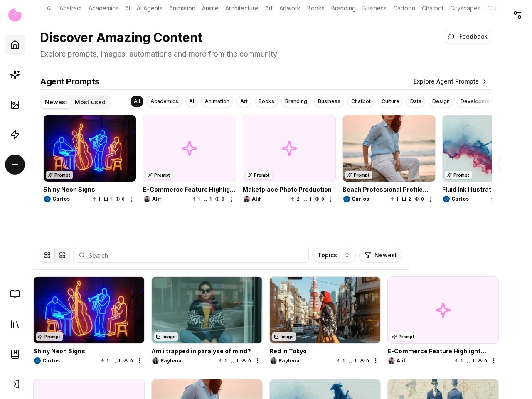Click the home icon in sidebar
The width and height of the screenshot is (532, 399).
click(15, 45)
